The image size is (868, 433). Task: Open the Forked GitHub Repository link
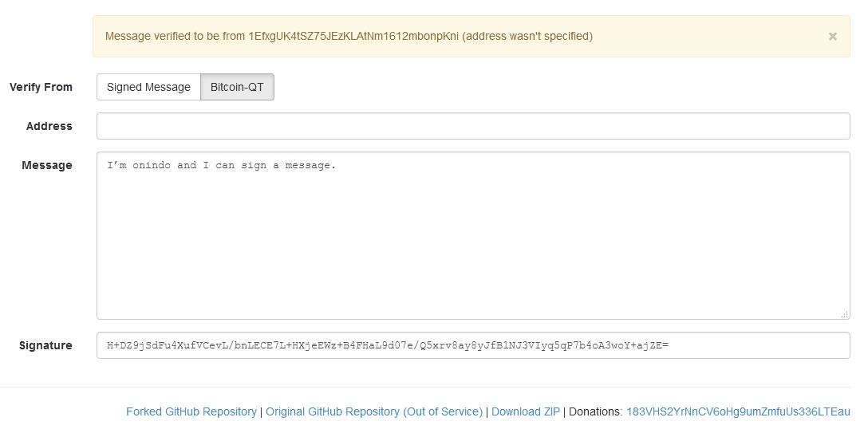[x=191, y=411]
